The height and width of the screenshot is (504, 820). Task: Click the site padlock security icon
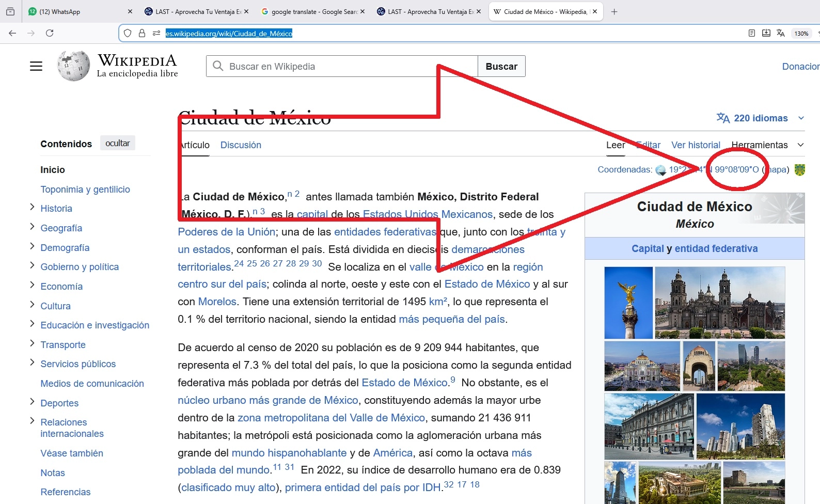[x=142, y=33]
